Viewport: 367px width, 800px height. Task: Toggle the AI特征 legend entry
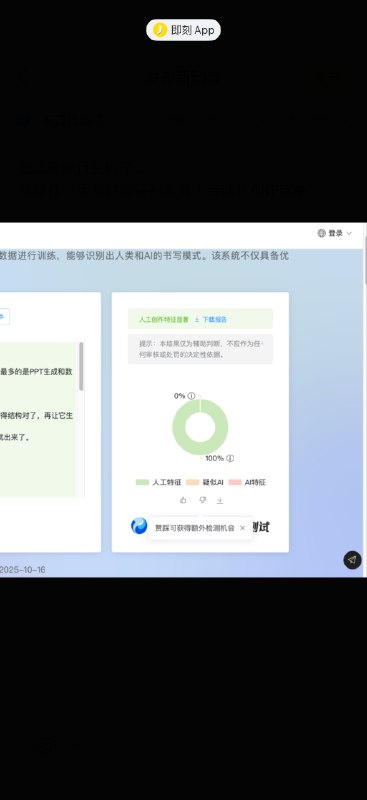(247, 482)
